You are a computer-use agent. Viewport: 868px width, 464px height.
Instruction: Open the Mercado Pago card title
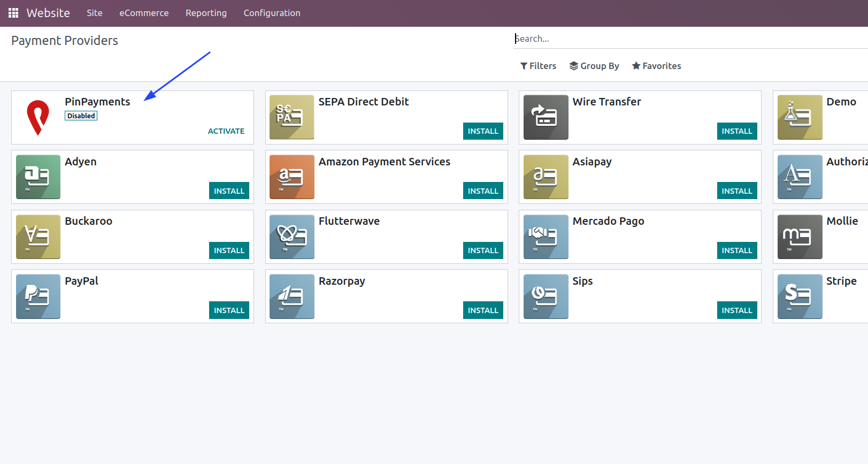tap(609, 221)
